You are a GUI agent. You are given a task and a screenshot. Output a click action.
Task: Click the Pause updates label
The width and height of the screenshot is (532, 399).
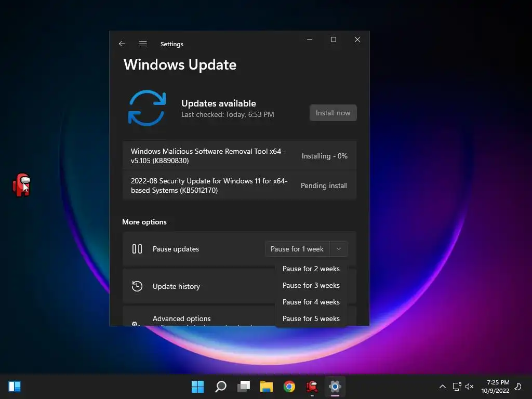176,249
